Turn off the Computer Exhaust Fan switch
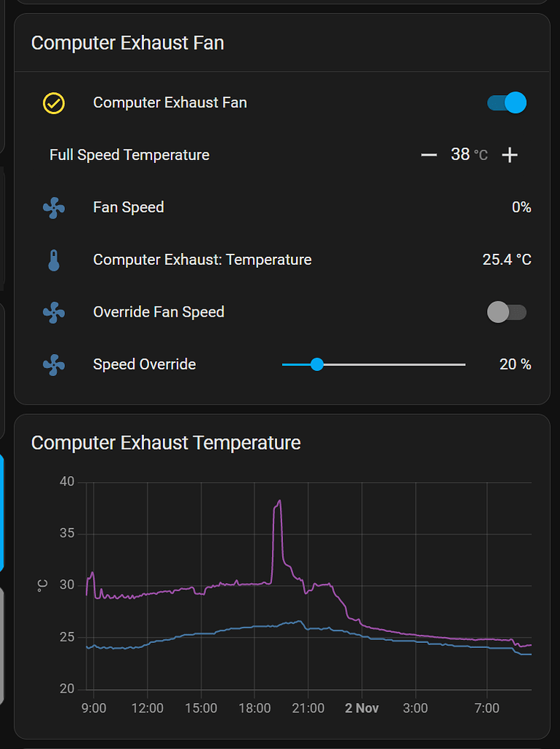 click(x=507, y=103)
